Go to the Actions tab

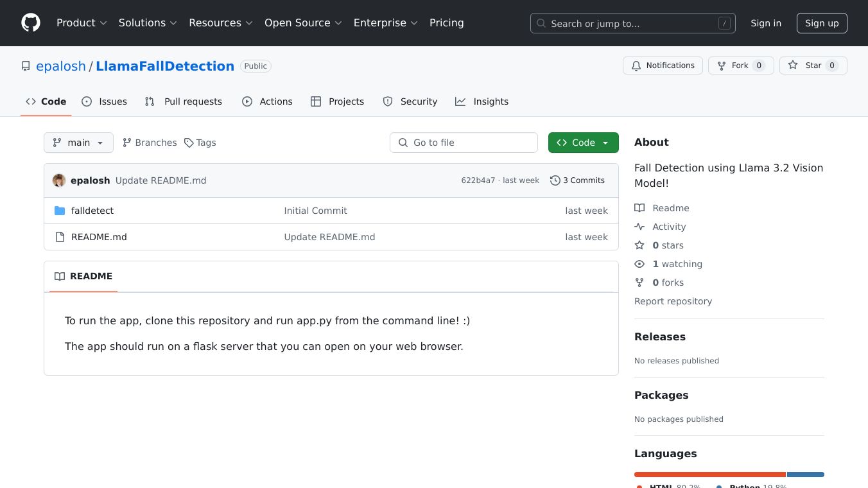267,101
